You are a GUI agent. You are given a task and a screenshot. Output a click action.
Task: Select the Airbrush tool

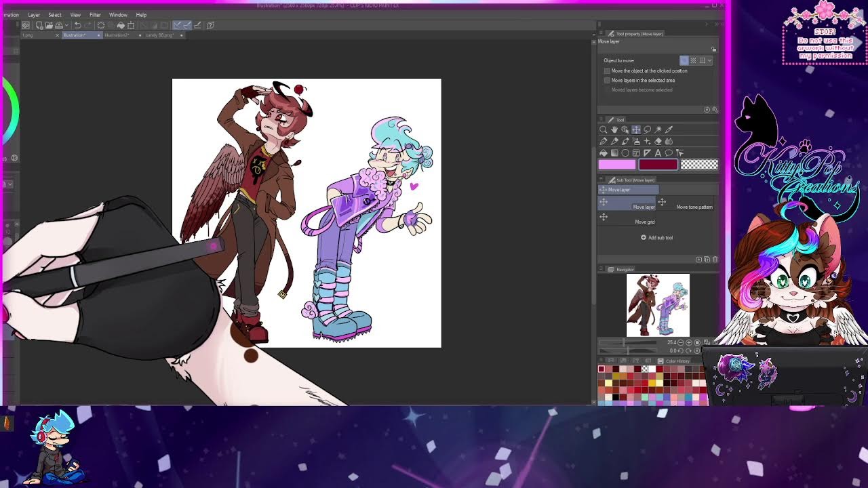click(x=636, y=141)
